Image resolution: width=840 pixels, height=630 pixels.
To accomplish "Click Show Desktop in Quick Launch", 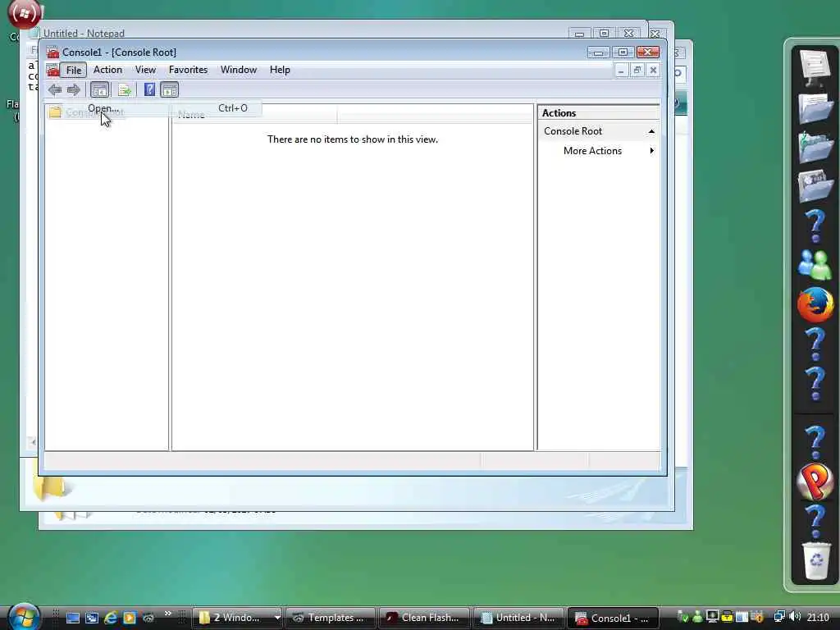I will [x=72, y=618].
